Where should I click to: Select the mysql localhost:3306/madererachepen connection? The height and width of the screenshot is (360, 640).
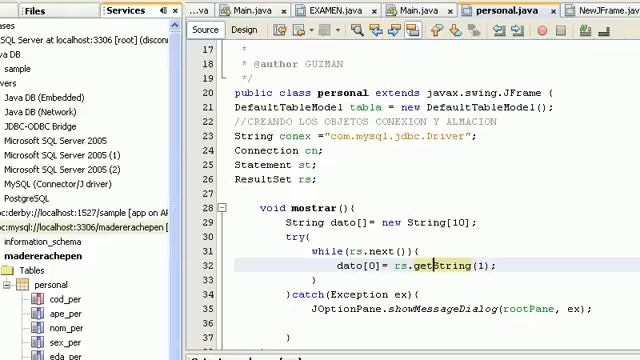coord(84,227)
